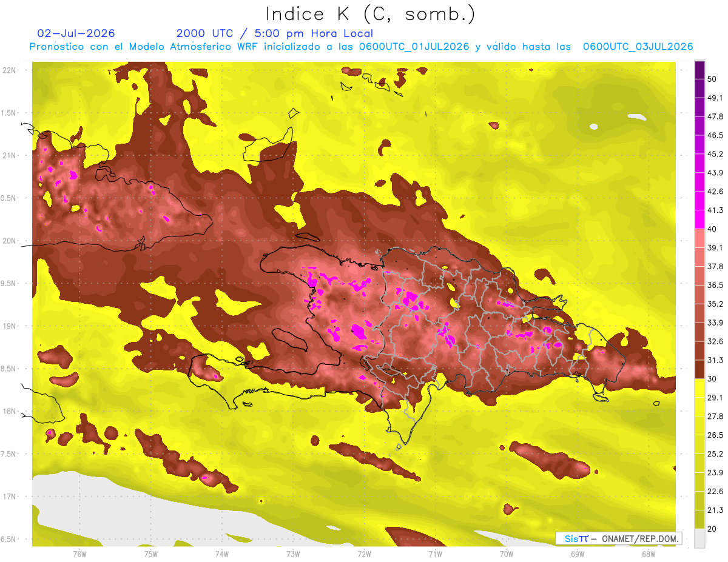Click the legend value '50'
The height and width of the screenshot is (562, 728).
[713, 79]
